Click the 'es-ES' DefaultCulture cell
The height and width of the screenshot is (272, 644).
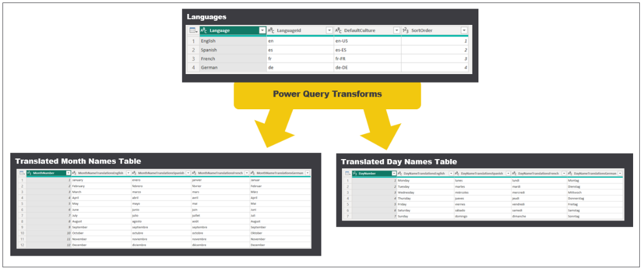pyautogui.click(x=367, y=50)
